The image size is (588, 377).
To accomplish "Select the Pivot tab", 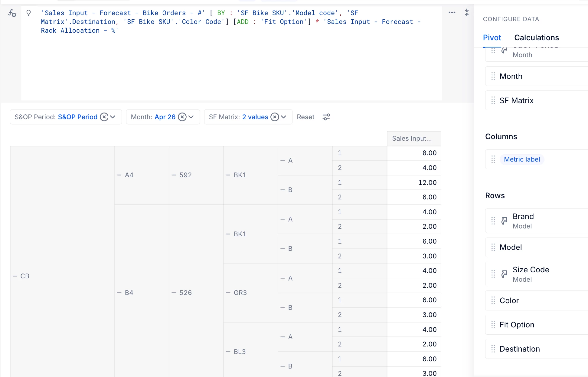I will coord(492,38).
